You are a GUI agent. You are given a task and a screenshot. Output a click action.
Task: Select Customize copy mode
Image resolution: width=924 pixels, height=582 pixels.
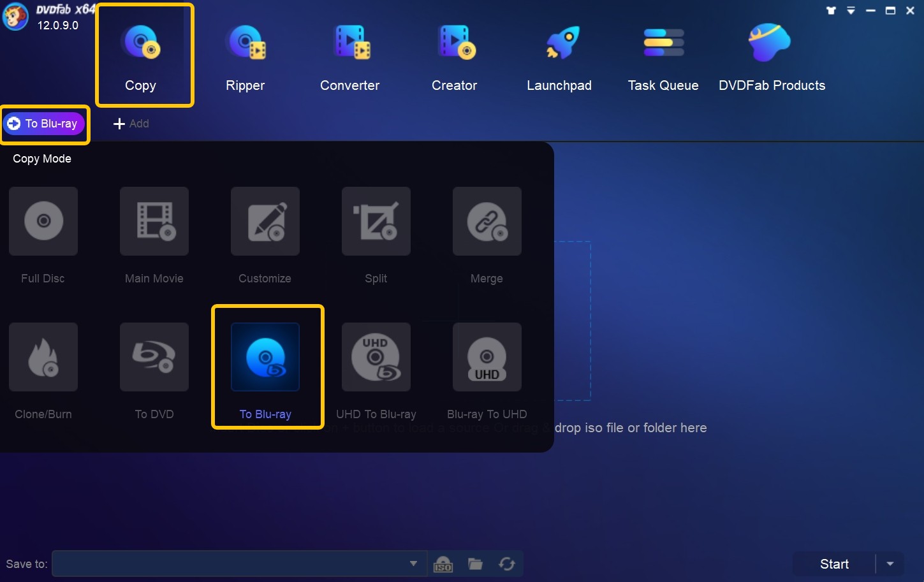coord(265,235)
